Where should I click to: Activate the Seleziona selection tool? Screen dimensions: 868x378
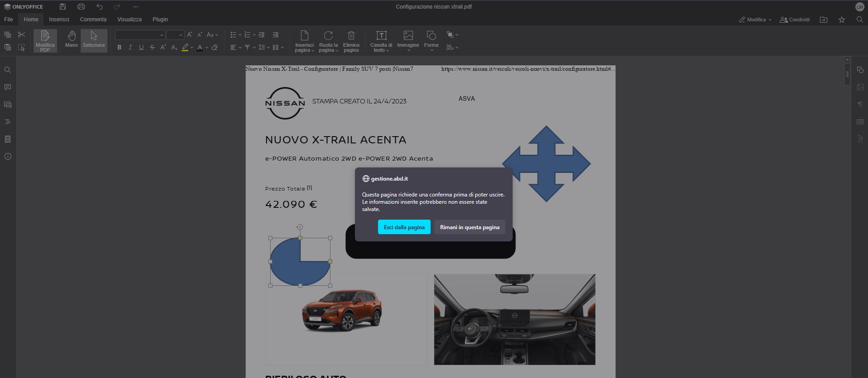pyautogui.click(x=94, y=41)
